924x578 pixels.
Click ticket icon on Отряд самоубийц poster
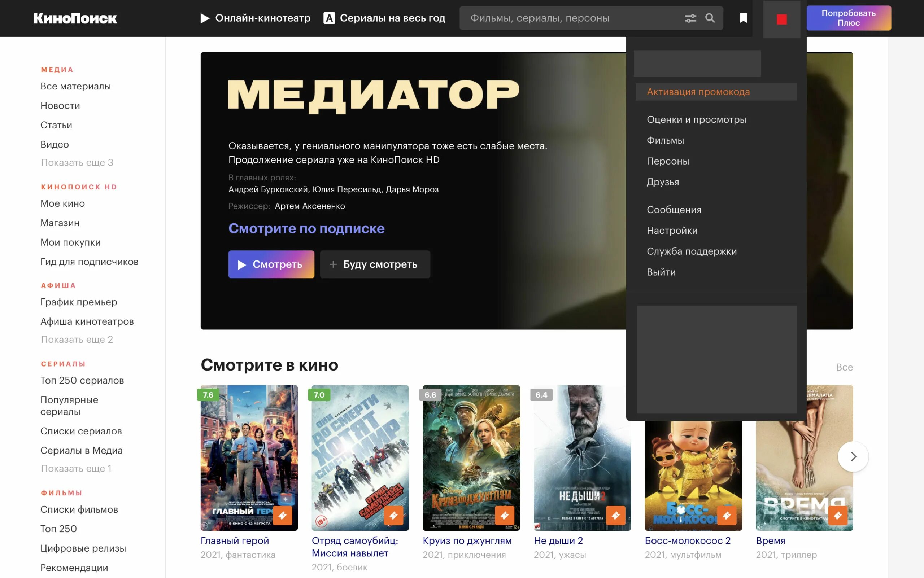point(393,515)
